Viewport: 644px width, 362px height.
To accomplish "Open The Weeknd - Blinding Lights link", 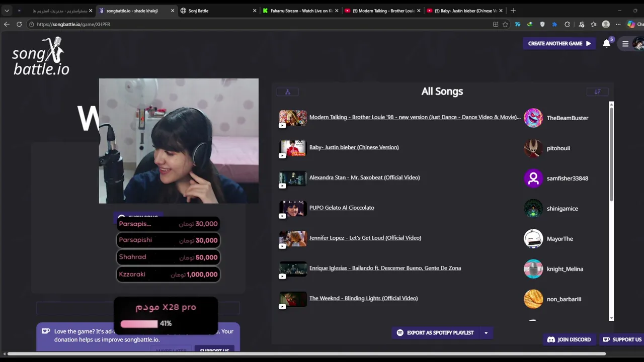I will coord(363,298).
